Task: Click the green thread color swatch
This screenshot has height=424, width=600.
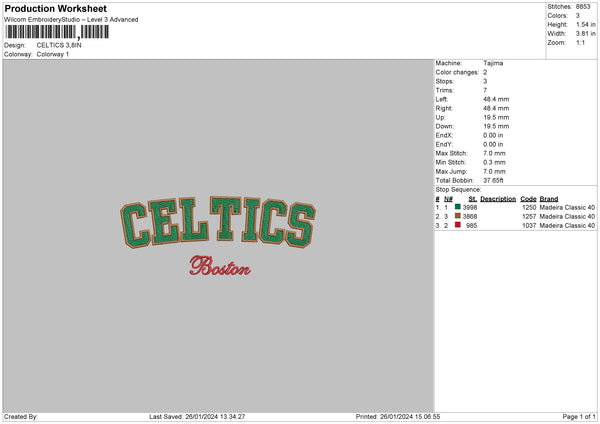Action: point(457,207)
